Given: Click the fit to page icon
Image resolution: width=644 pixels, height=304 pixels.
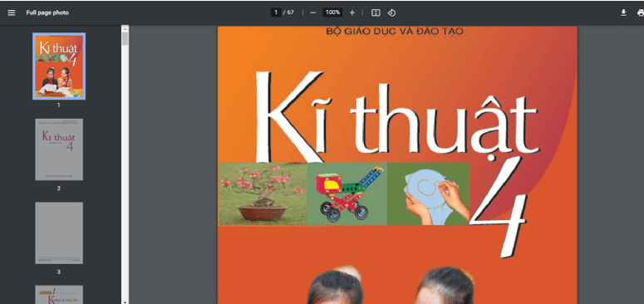Looking at the screenshot, I should (x=376, y=12).
